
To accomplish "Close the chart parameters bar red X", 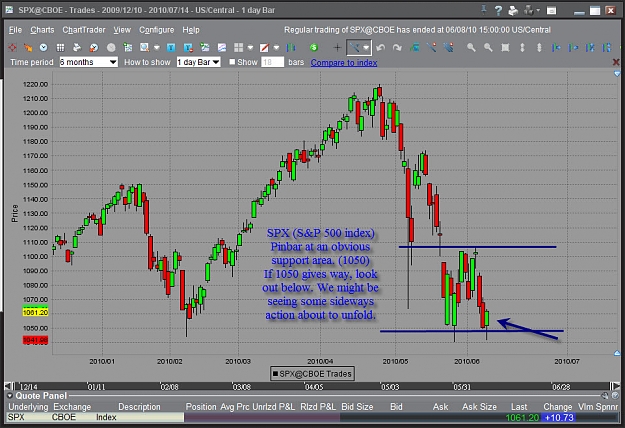I will (616, 62).
